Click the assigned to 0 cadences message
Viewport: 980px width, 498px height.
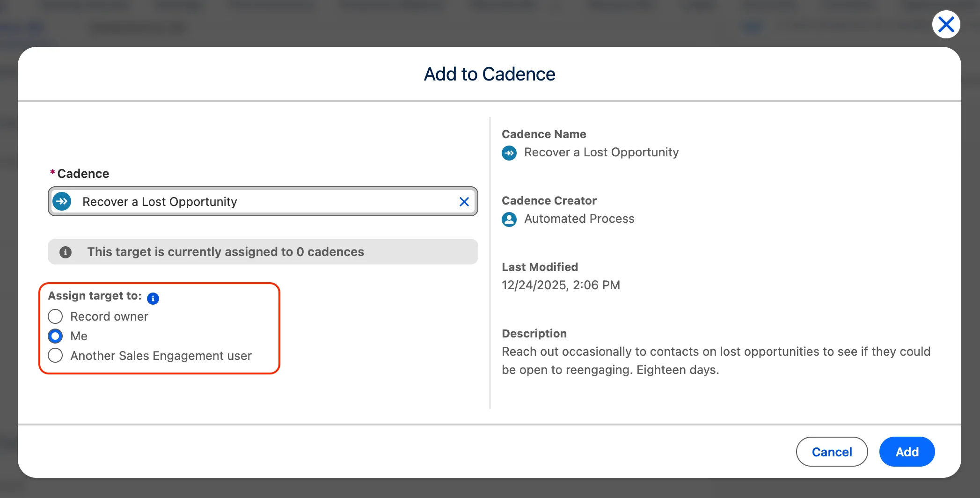[x=226, y=252]
